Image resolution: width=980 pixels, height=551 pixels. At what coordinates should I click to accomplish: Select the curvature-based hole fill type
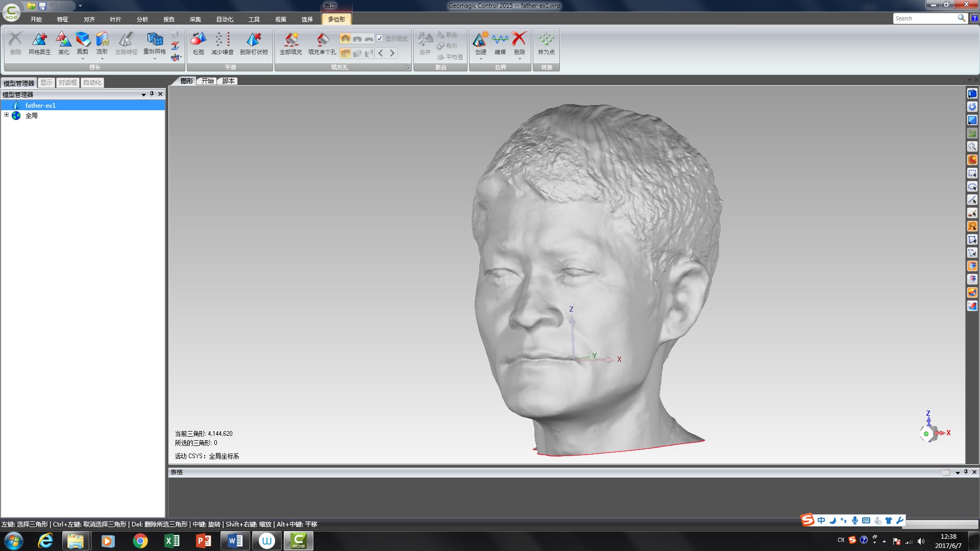[346, 38]
